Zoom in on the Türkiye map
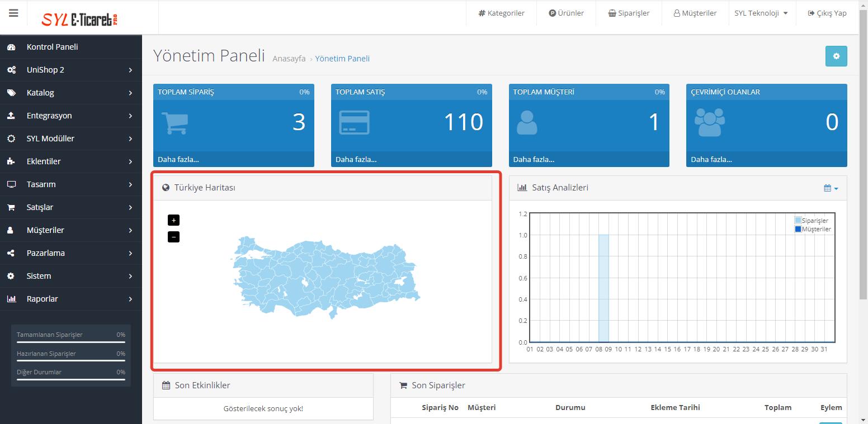Image resolution: width=868 pixels, height=424 pixels. point(173,220)
